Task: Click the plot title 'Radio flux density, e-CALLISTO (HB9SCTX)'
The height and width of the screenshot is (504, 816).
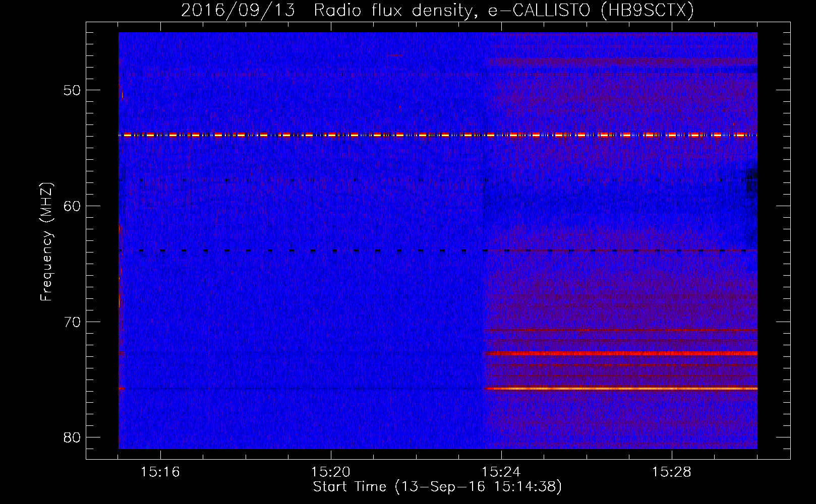Action: pyautogui.click(x=504, y=10)
